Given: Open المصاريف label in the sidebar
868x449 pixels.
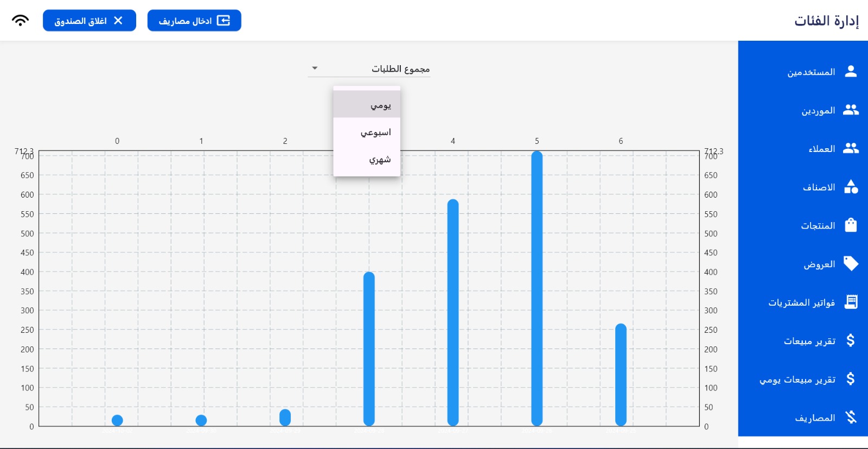Looking at the screenshot, I should 815,418.
